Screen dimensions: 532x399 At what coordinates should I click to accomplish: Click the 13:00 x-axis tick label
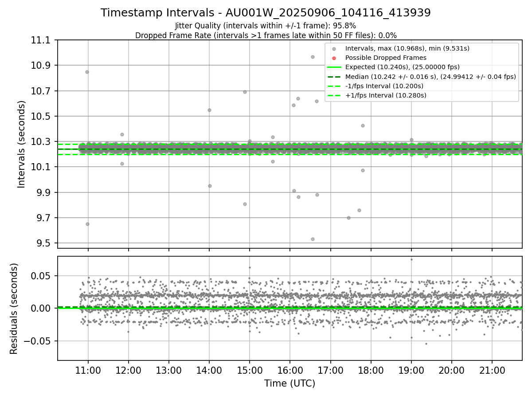click(168, 370)
